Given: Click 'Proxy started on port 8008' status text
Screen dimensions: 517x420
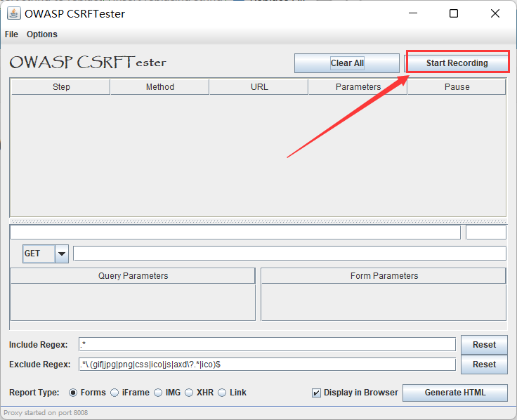Looking at the screenshot, I should [46, 413].
